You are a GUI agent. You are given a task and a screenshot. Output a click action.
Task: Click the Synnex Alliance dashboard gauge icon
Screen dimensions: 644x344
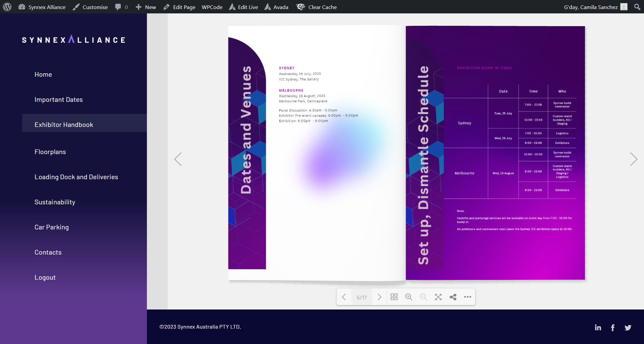click(22, 7)
